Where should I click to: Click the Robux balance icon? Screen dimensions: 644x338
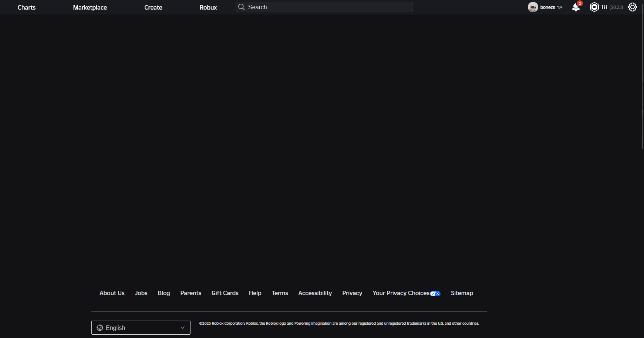coord(594,7)
